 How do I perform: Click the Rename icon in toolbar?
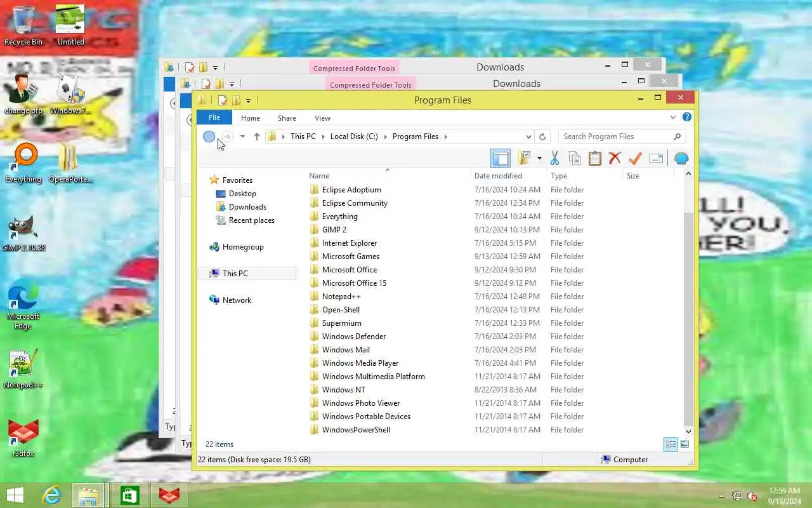point(656,158)
